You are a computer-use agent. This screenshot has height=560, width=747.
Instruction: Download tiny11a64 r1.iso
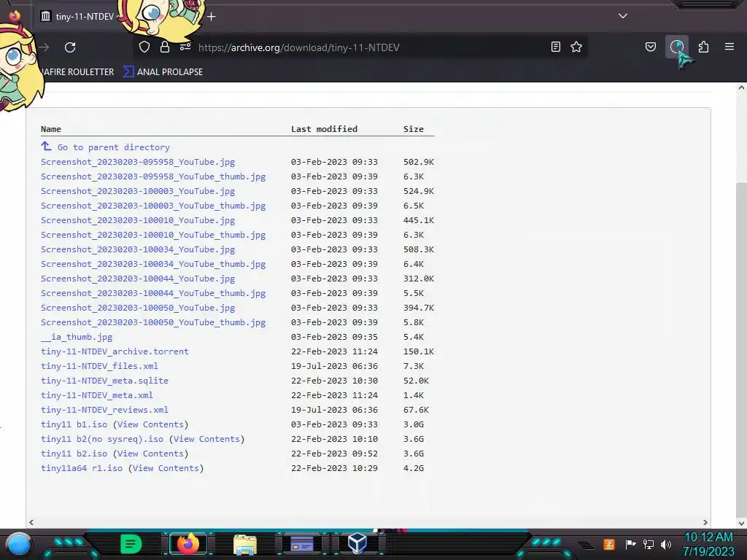[x=82, y=469]
